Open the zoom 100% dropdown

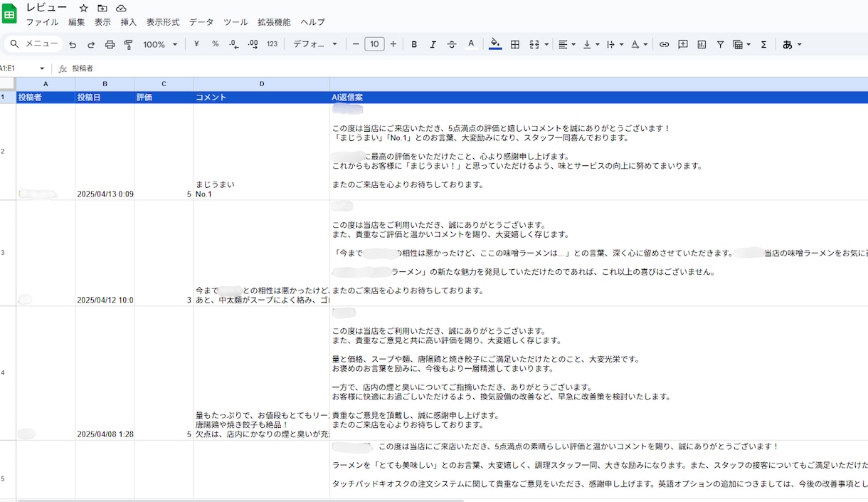click(160, 44)
